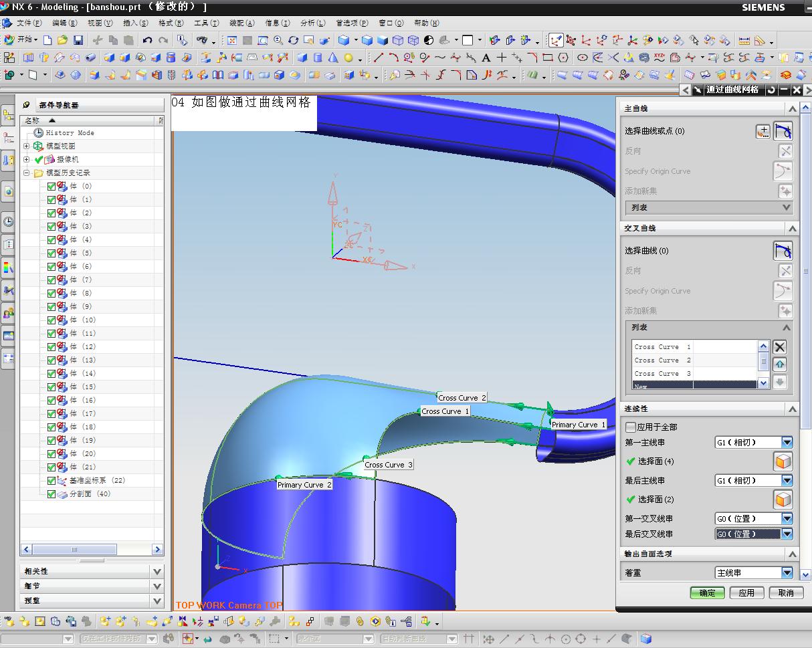Image resolution: width=812 pixels, height=648 pixels.
Task: Open the 插入(S) menu
Action: point(136,23)
